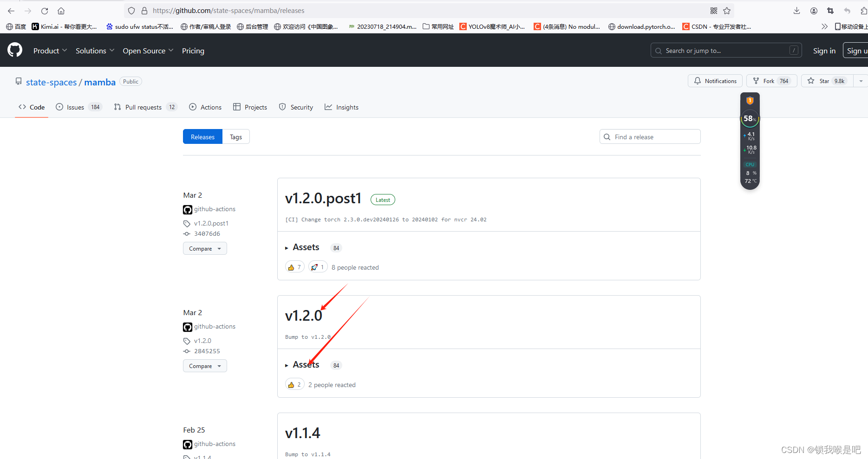Click the screenshot crop icon in the toolbar
This screenshot has height=459, width=868.
pos(830,11)
